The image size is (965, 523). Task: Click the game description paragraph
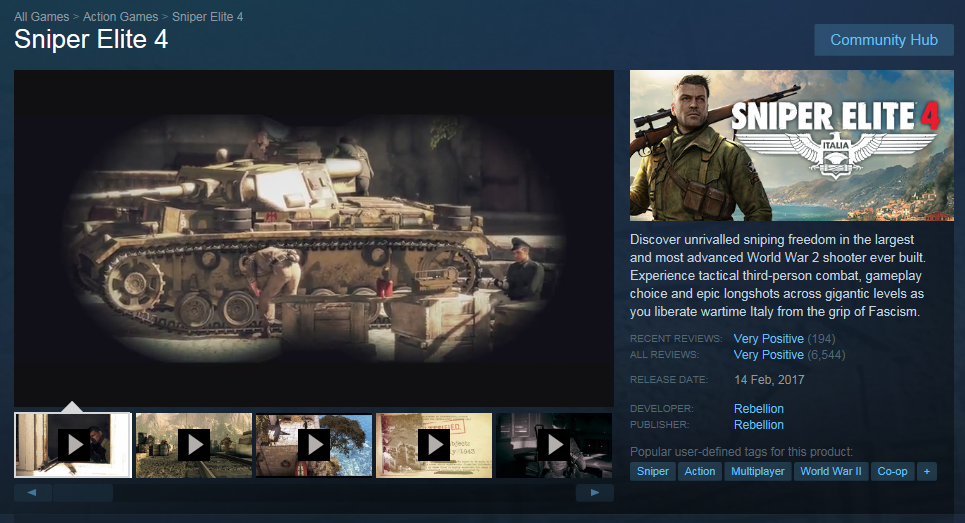tap(777, 276)
